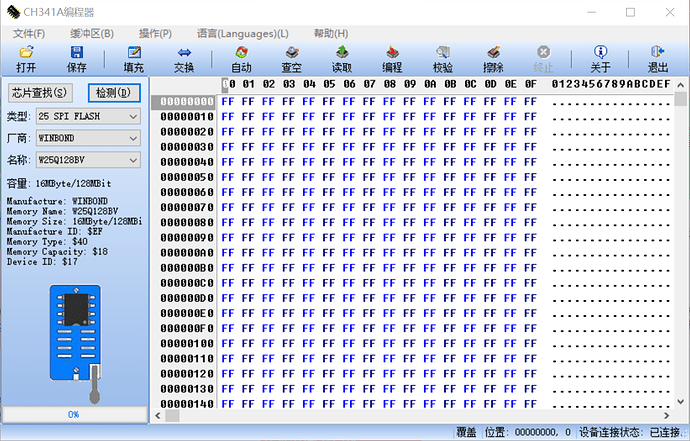Viewport: 690px width, 441px height.
Task: Click the 打开 (Open) file toolbar icon
Action: 26,59
